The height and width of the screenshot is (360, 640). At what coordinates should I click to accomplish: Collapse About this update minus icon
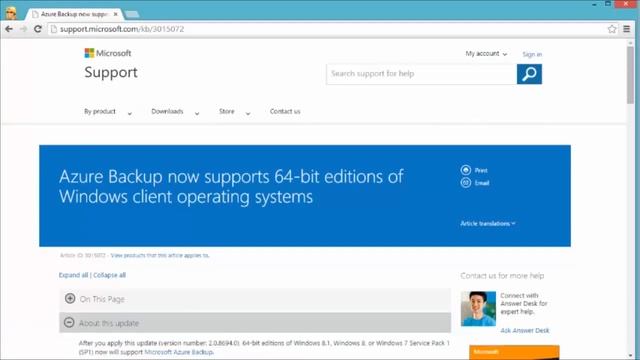coord(69,322)
